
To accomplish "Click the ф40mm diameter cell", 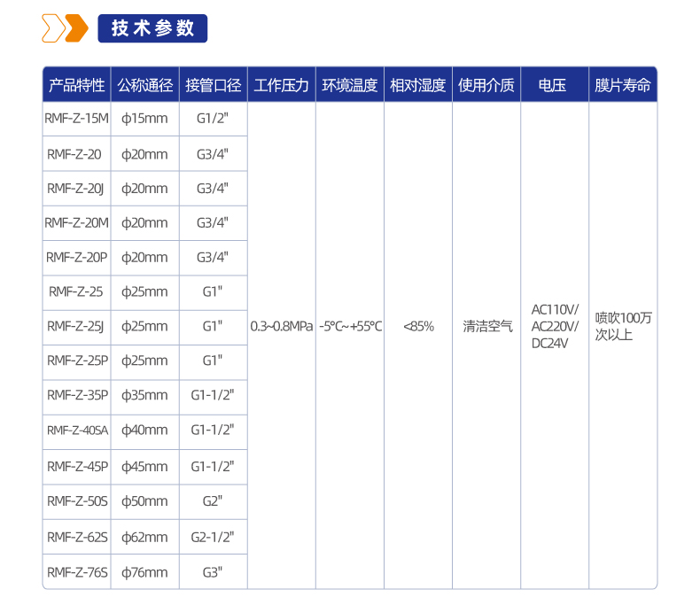I will click(x=145, y=431).
